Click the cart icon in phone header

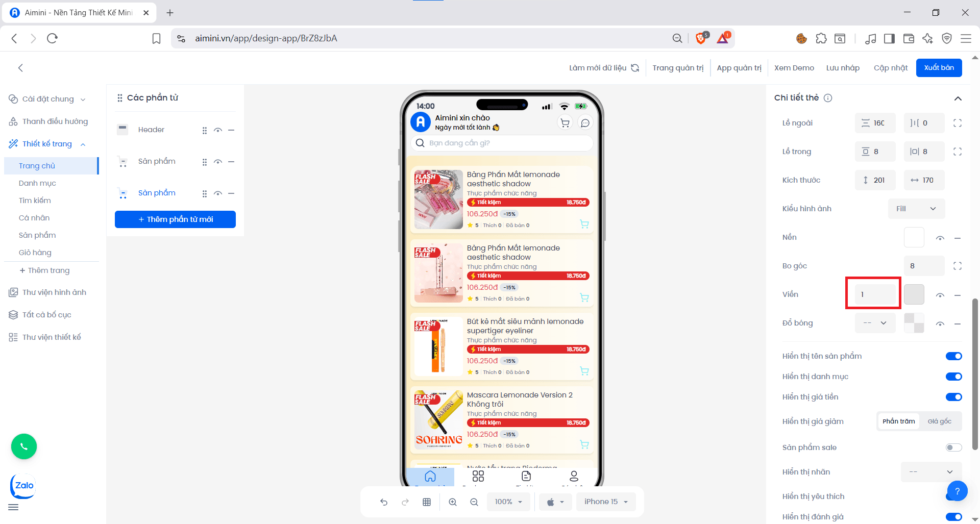565,123
